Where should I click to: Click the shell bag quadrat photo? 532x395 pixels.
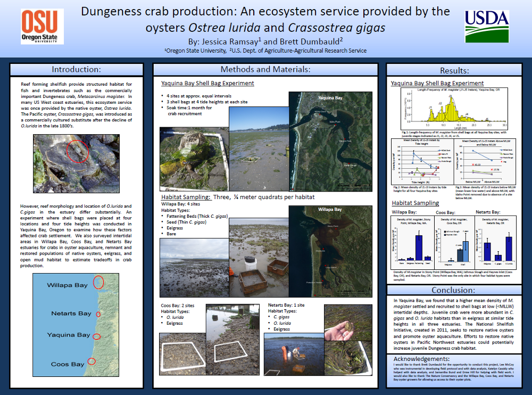pos(194,159)
